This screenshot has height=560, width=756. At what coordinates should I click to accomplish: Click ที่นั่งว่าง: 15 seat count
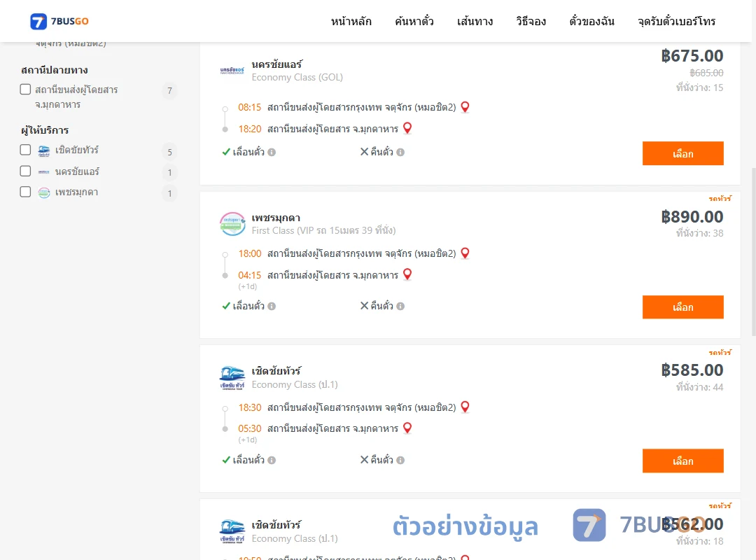pos(699,87)
